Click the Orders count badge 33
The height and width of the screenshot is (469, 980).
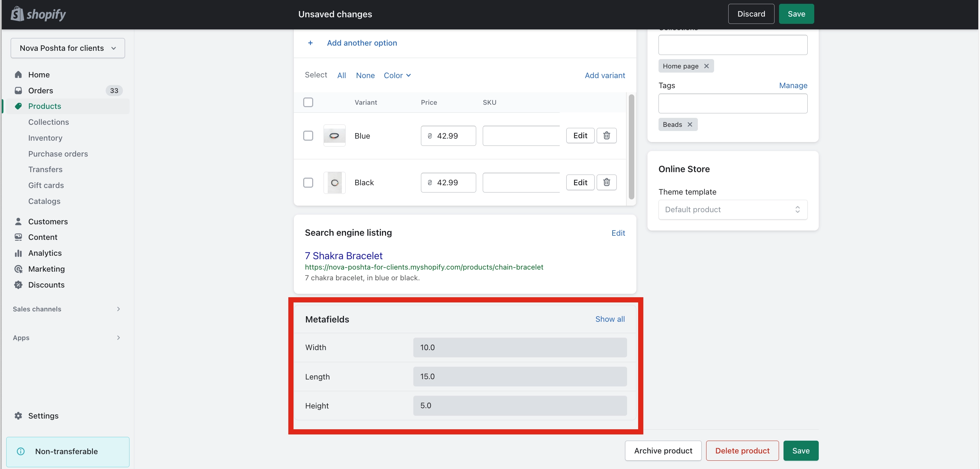pyautogui.click(x=114, y=91)
